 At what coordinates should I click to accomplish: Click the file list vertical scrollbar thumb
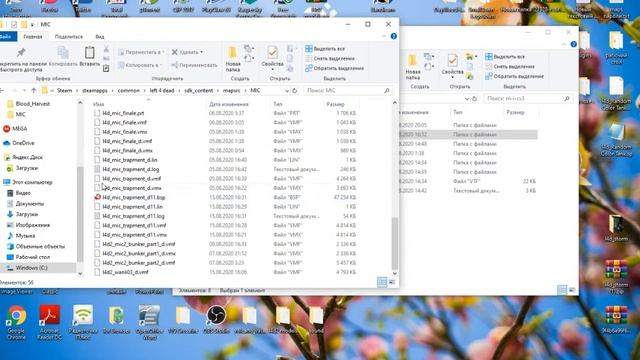click(394, 243)
